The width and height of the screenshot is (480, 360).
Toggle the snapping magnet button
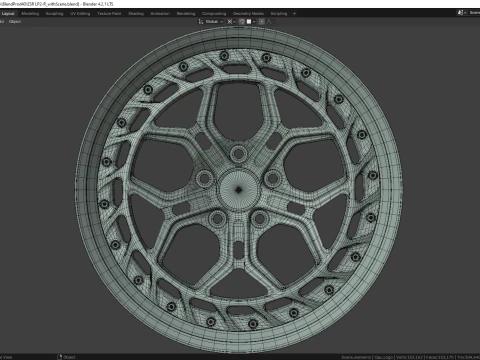[242, 22]
